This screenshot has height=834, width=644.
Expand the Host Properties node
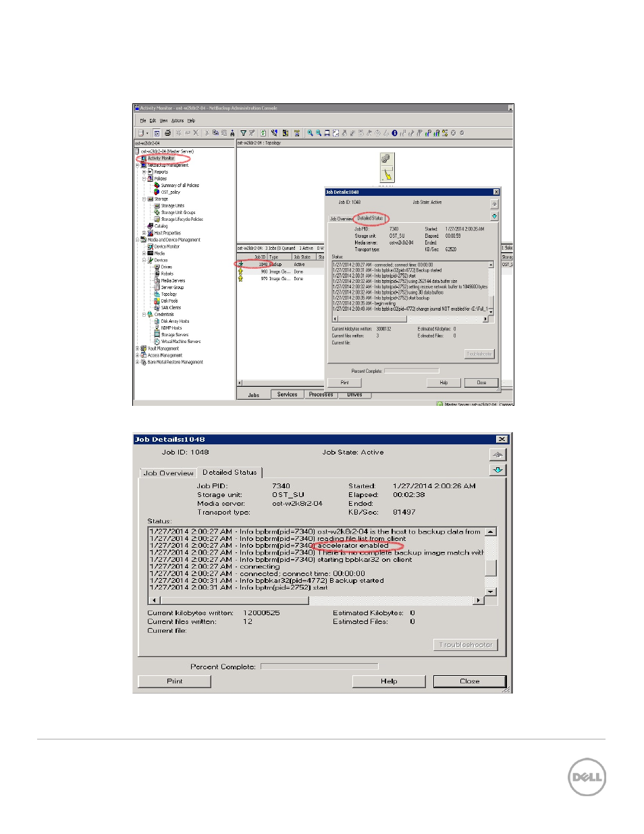click(x=144, y=233)
